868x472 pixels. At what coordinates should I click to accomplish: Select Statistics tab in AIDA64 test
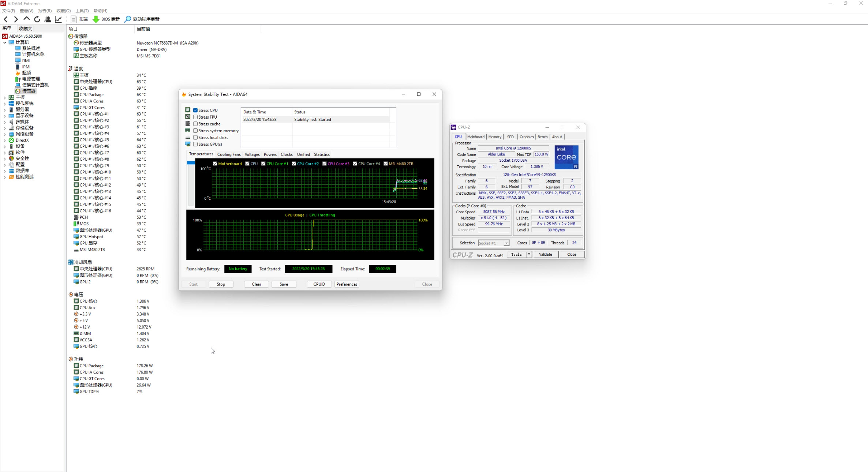pyautogui.click(x=322, y=154)
